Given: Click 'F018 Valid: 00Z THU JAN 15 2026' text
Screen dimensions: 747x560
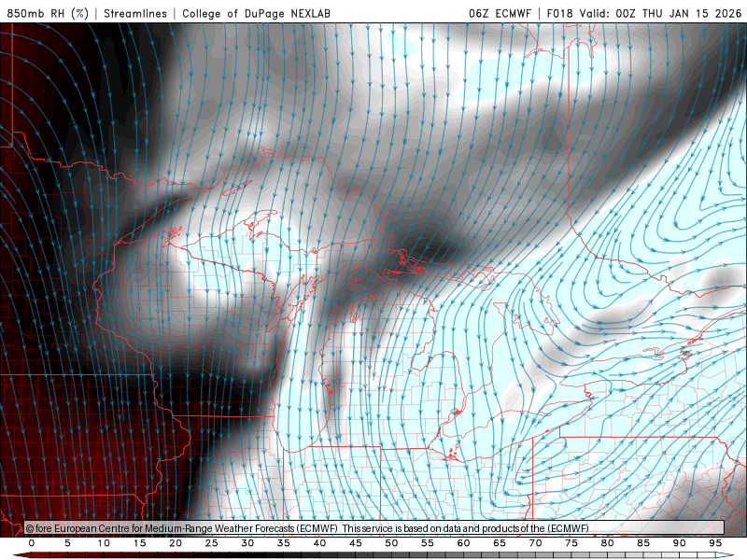Looking at the screenshot, I should [644, 13].
